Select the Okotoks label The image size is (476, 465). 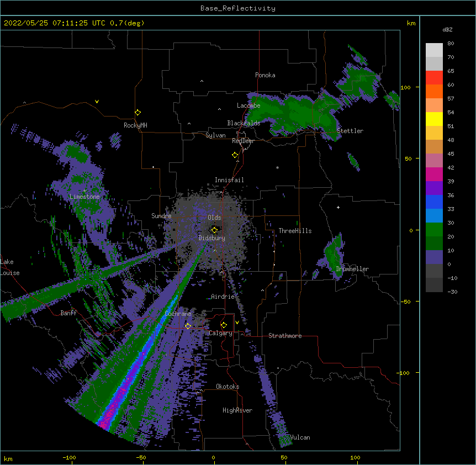[x=228, y=387]
